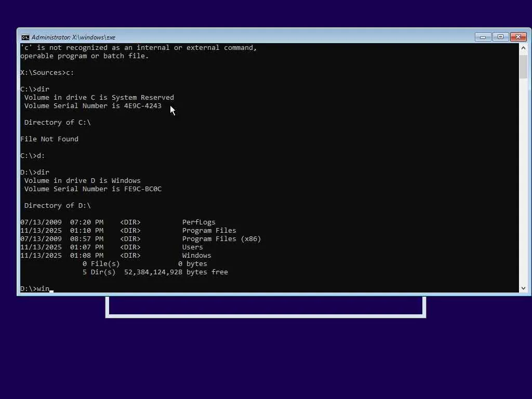
Task: Close the Administrator command prompt window
Action: click(518, 37)
